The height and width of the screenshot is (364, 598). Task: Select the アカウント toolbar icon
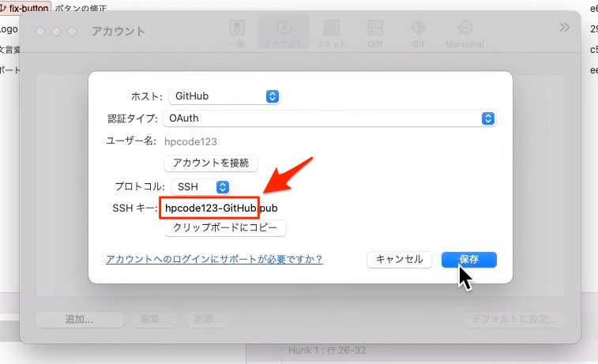(284, 33)
